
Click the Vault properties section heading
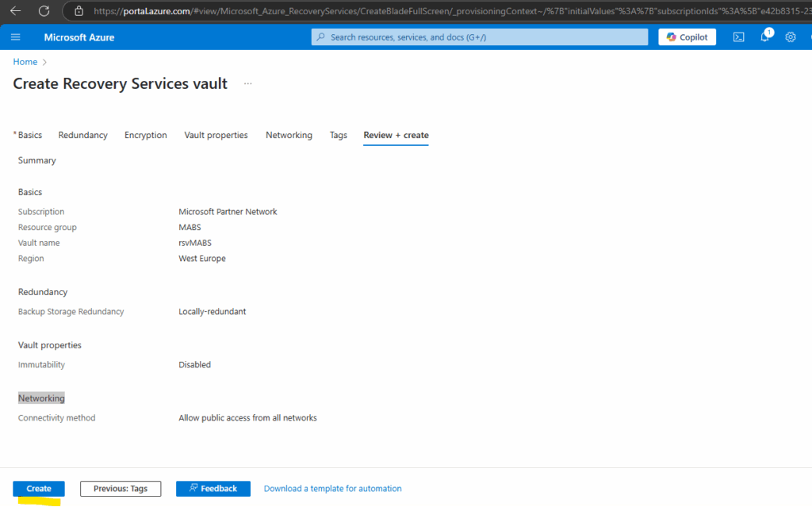(50, 345)
